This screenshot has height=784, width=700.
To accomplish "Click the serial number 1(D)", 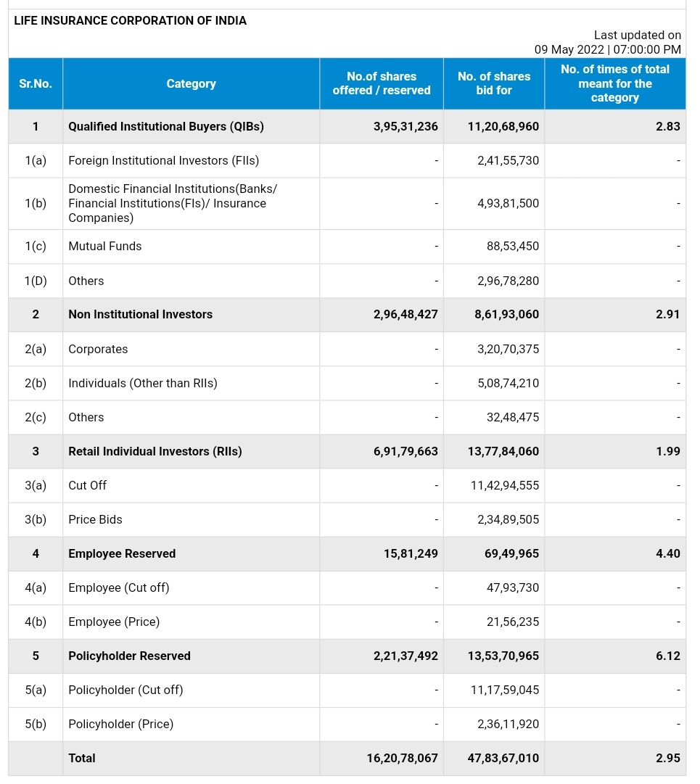I will click(x=36, y=281).
